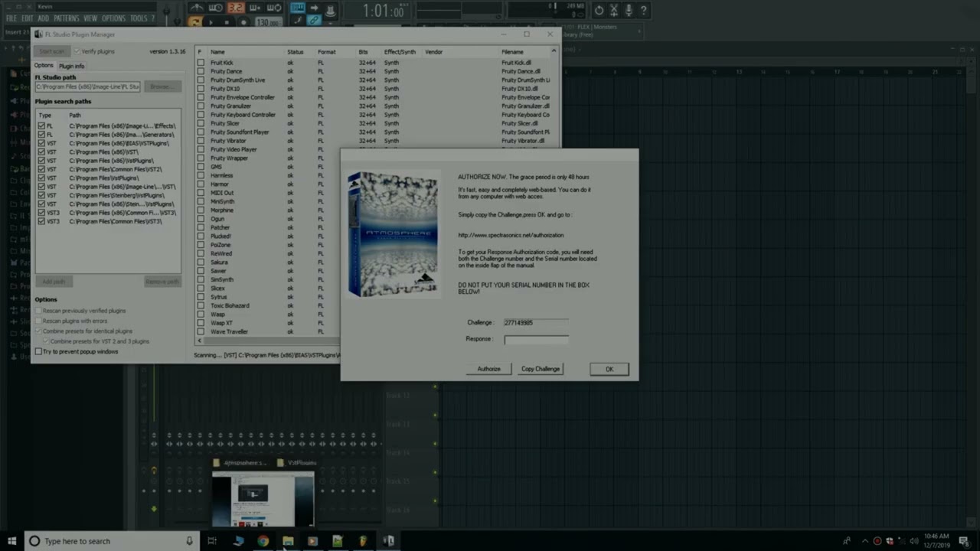This screenshot has height=551, width=980.
Task: Sort plugin list by Status column
Action: coord(295,52)
